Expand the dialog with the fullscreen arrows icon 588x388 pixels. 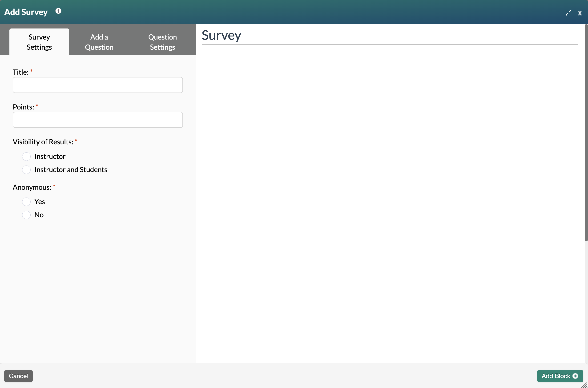tap(568, 13)
